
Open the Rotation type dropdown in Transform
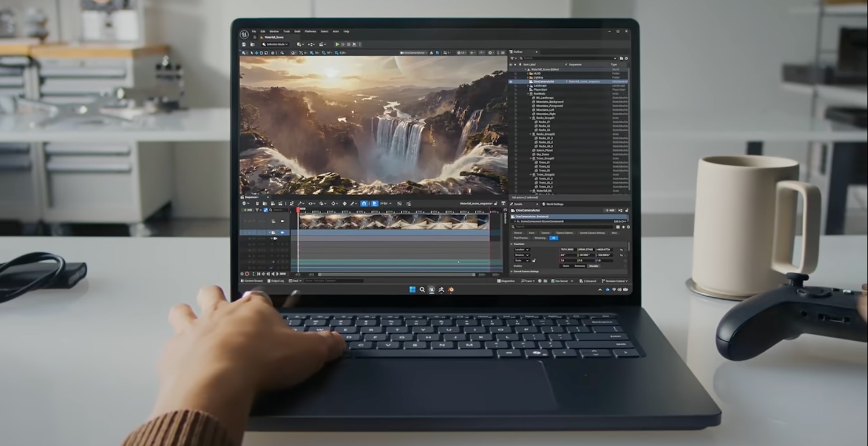click(x=522, y=255)
